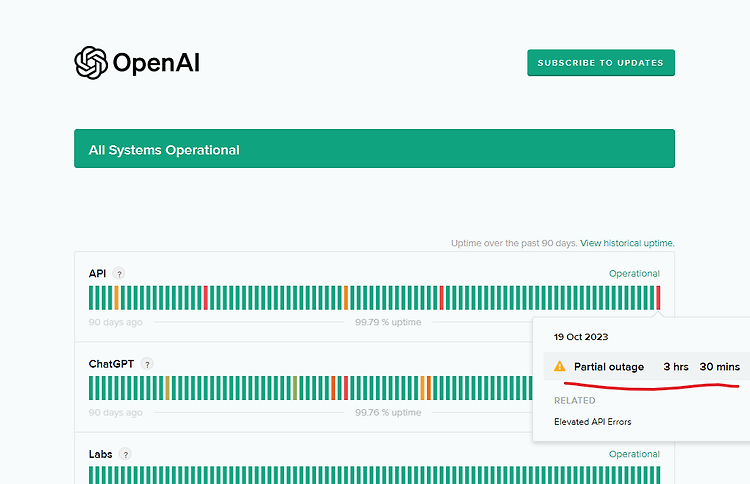Image resolution: width=750 pixels, height=484 pixels.
Task: Click the API component name
Action: (97, 274)
